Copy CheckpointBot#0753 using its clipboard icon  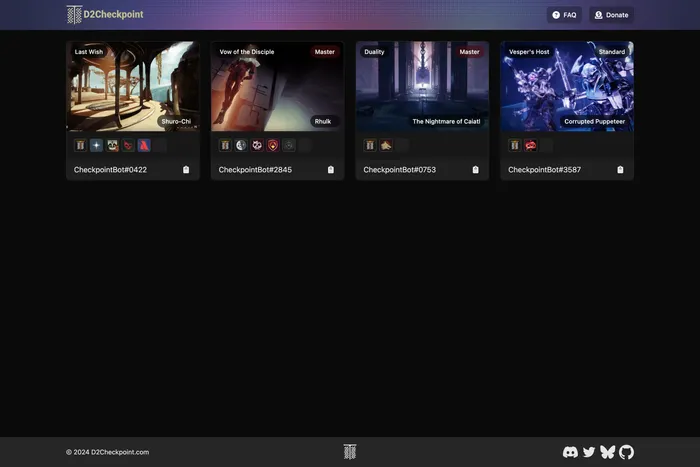[x=475, y=170]
